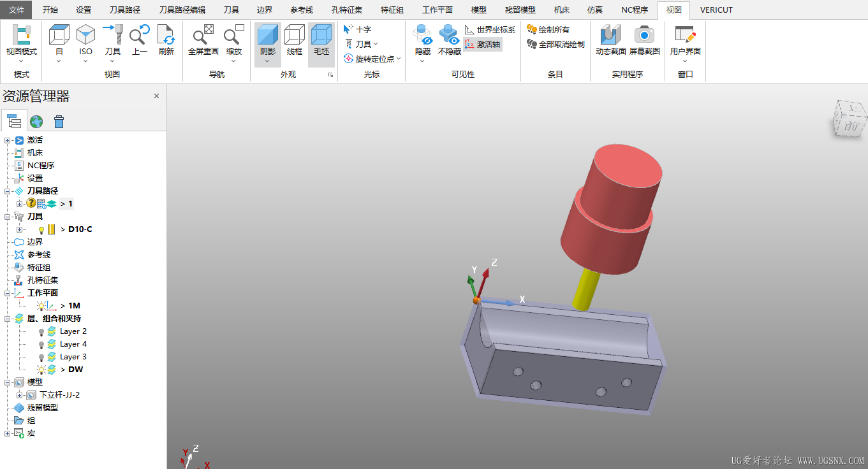The image size is (868, 469).
Task: Toggle DW layer visibility bulb
Action: tap(41, 370)
